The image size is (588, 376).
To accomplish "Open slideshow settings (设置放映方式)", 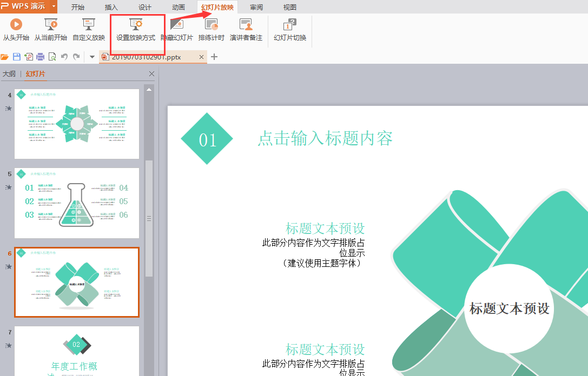I will pos(136,30).
